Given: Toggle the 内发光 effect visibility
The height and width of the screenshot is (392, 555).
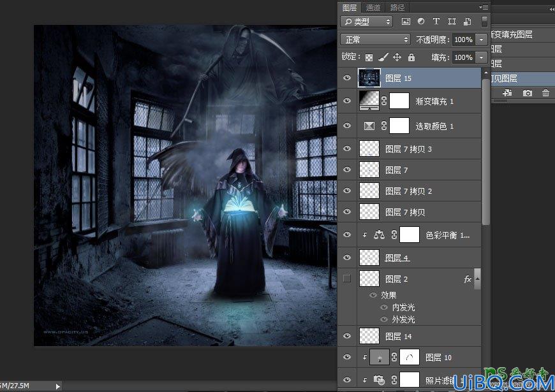Looking at the screenshot, I should point(384,307).
